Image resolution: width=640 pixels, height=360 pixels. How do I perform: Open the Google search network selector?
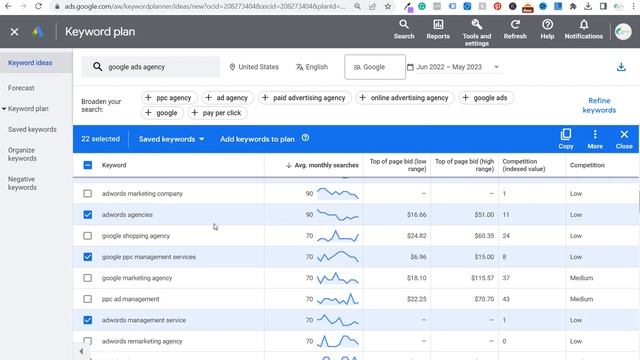point(375,67)
